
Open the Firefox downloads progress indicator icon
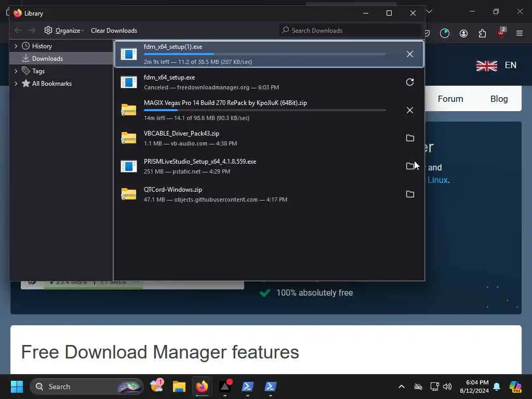[x=445, y=33]
